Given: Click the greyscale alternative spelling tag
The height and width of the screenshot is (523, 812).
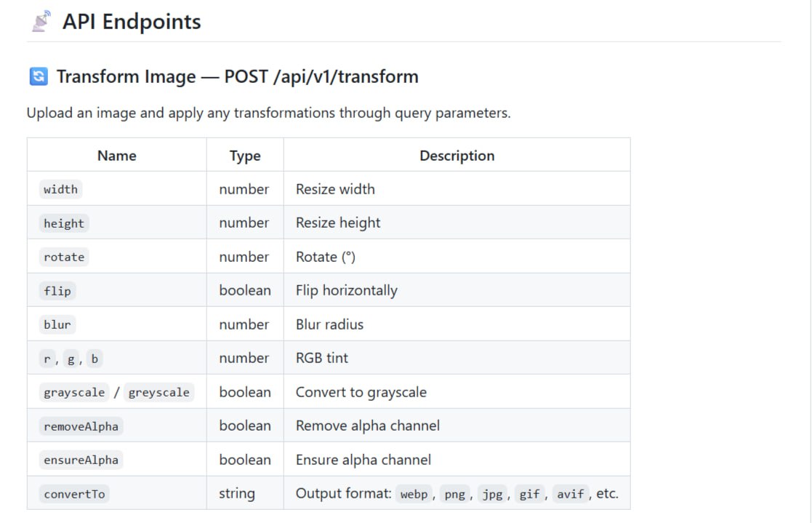Looking at the screenshot, I should pos(158,392).
